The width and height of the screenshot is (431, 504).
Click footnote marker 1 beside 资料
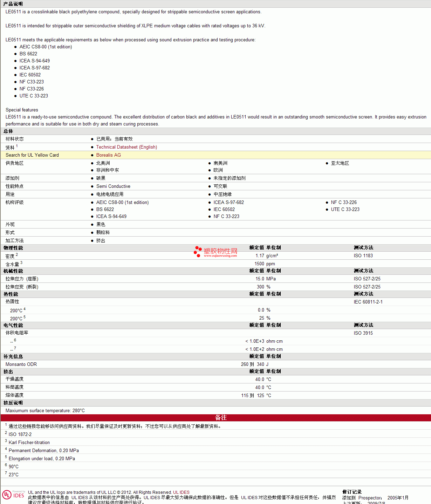click(17, 146)
